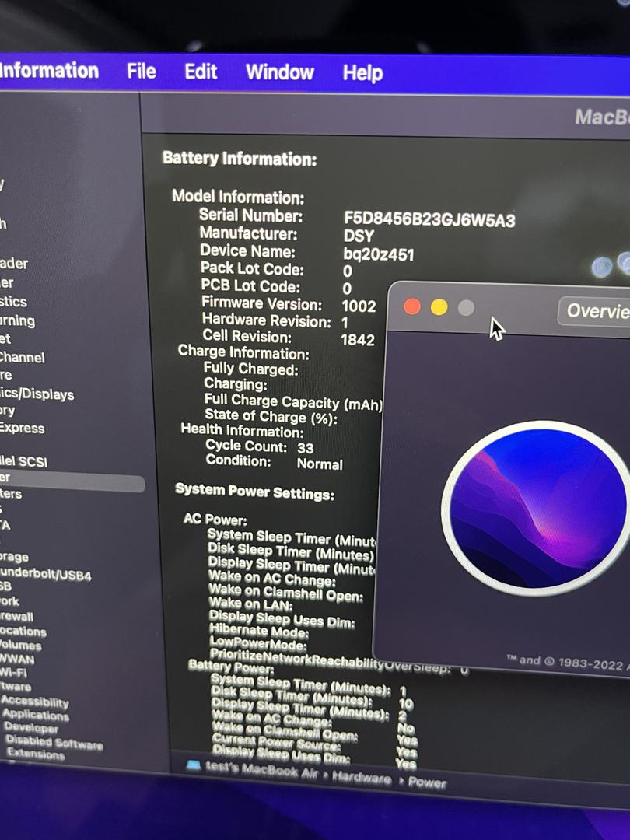
Task: Click the AC Power section label
Action: pyautogui.click(x=215, y=519)
